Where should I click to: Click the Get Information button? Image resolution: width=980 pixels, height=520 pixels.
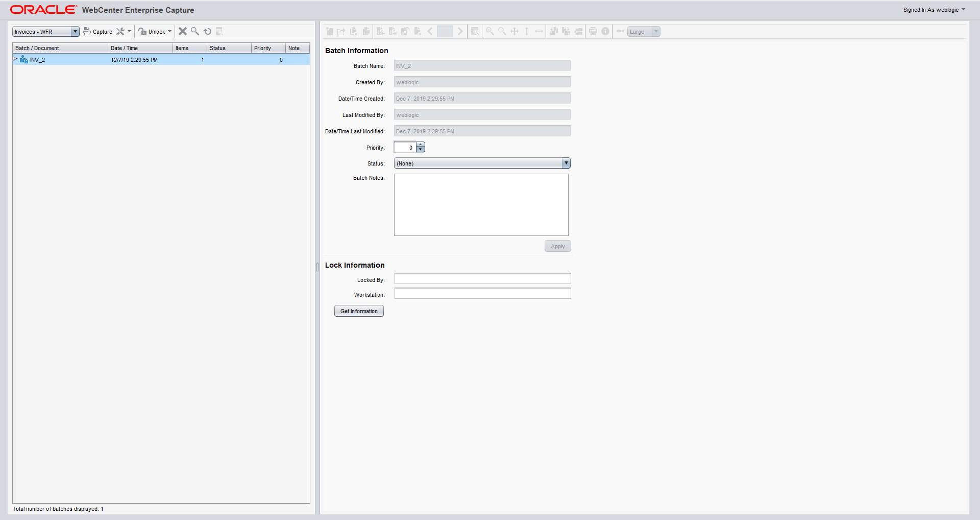click(359, 311)
